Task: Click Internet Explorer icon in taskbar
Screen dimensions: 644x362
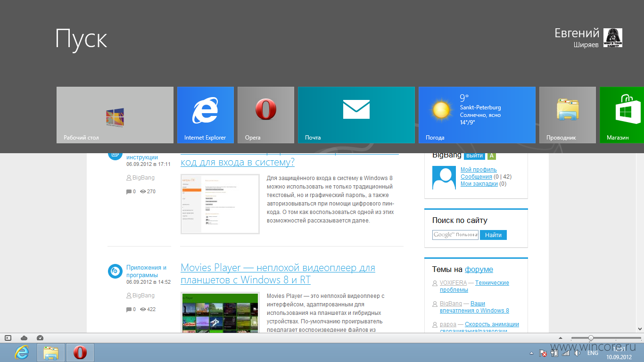Action: click(22, 352)
